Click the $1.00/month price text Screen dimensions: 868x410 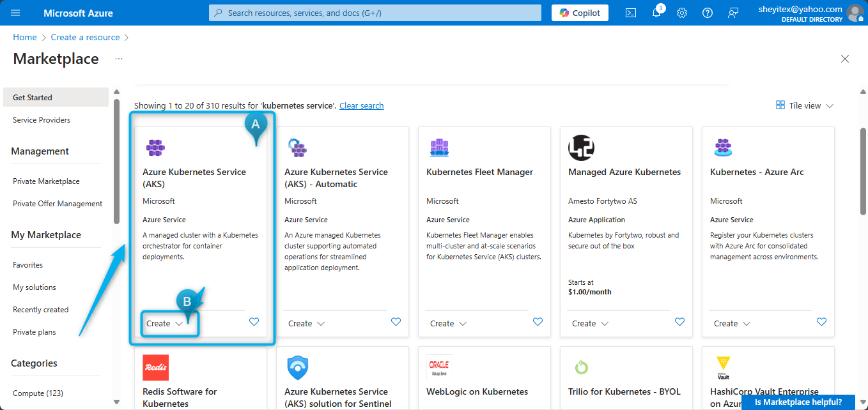pos(590,292)
